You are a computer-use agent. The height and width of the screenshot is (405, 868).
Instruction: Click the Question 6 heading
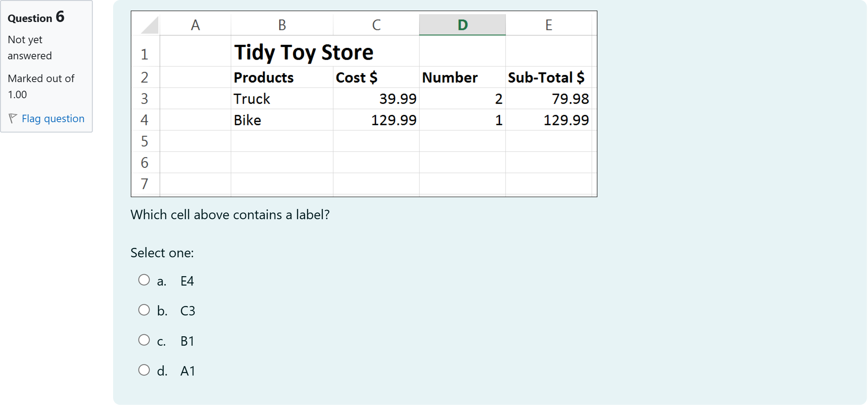(36, 18)
